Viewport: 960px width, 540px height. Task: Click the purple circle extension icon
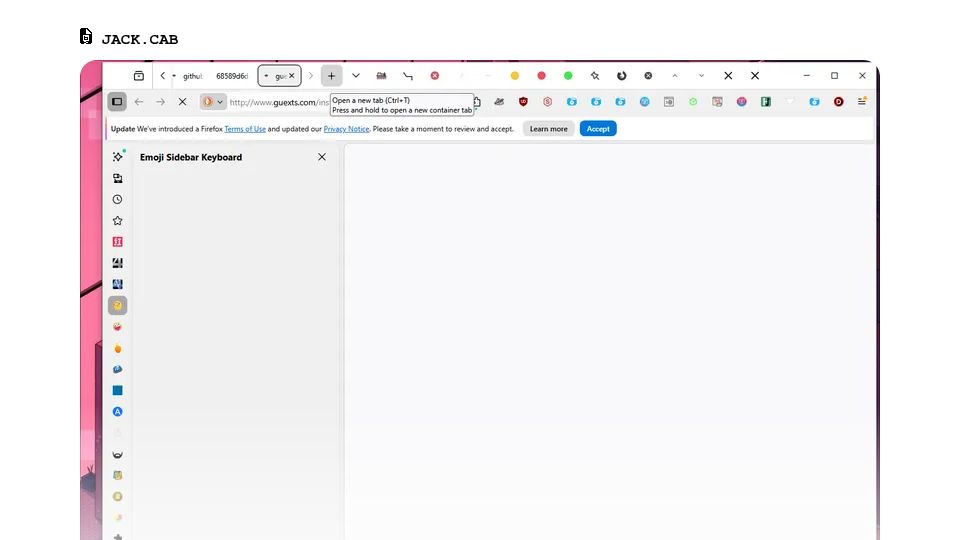click(741, 102)
